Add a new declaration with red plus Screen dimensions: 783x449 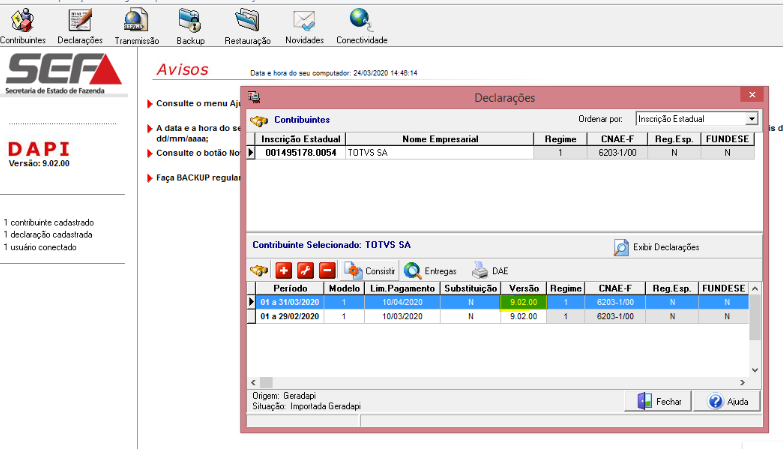(x=283, y=271)
